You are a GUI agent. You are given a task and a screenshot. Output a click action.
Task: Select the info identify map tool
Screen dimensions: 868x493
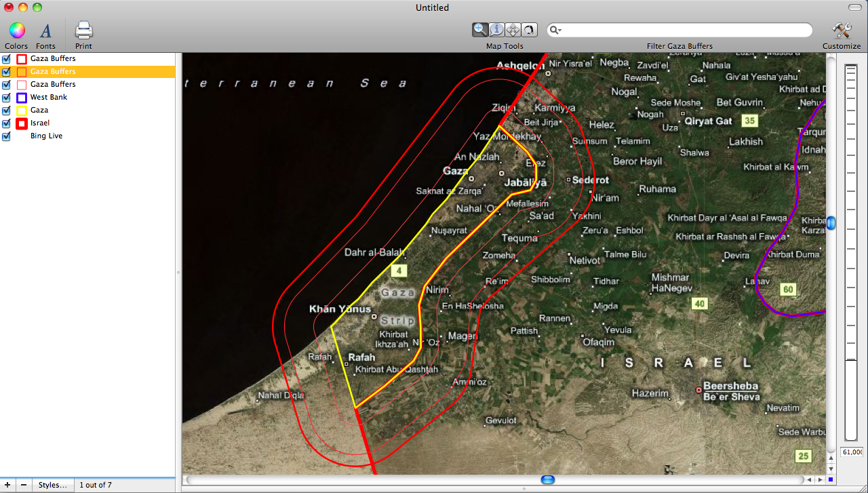pyautogui.click(x=496, y=30)
